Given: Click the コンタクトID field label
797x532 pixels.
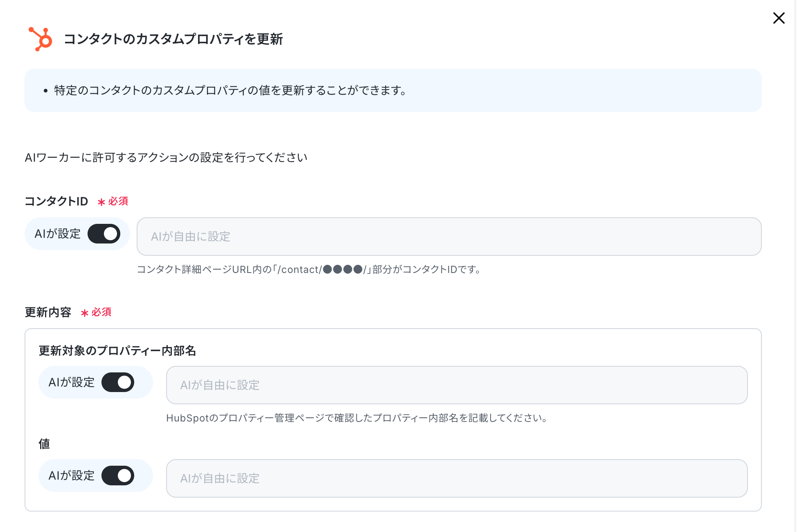Looking at the screenshot, I should [56, 201].
